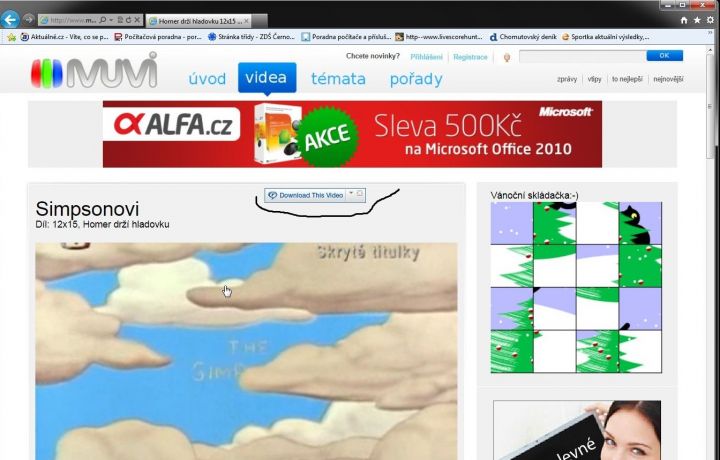Click the 'Registrace' link
Screen dimensions: 720x460
[x=470, y=57]
